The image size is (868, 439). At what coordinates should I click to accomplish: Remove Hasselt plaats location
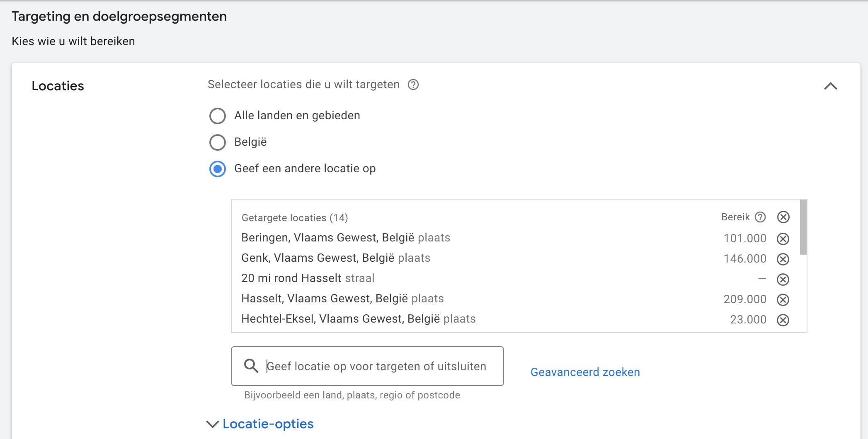[x=783, y=300]
